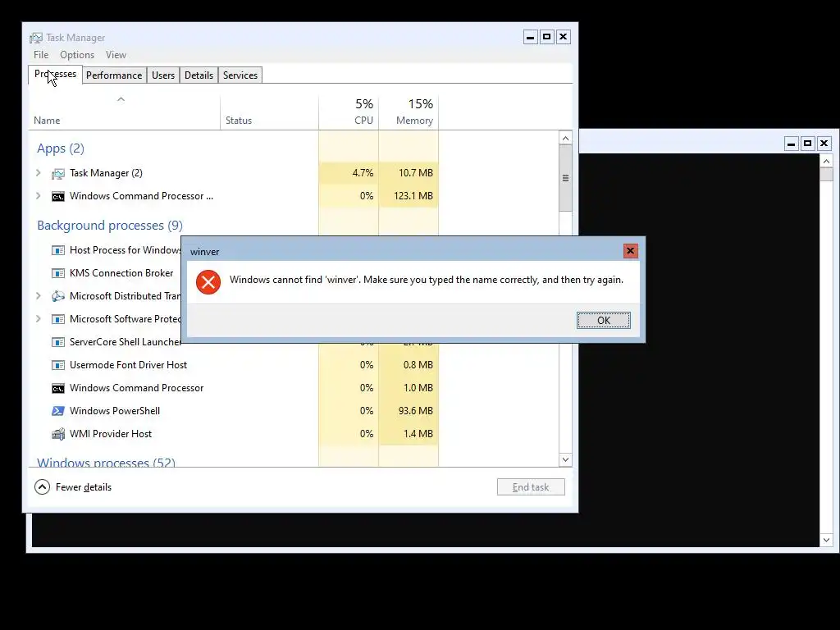Switch to the Details tab
The image size is (840, 630).
tap(199, 75)
